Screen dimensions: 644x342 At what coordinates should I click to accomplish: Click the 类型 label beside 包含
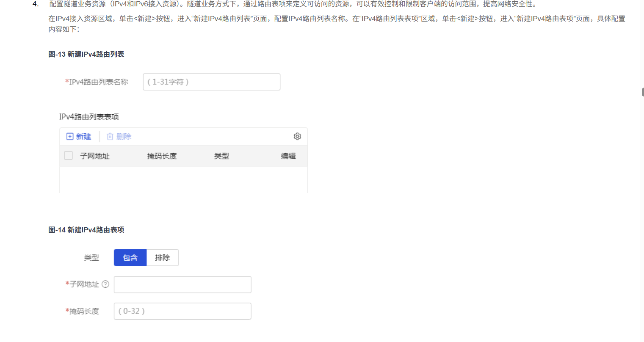point(91,258)
